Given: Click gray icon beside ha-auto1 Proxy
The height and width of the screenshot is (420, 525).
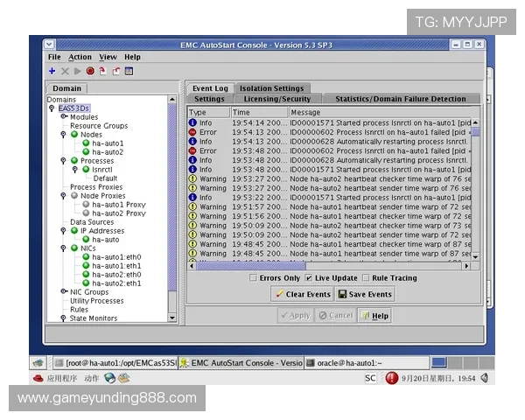Looking at the screenshot, I should [x=86, y=204].
